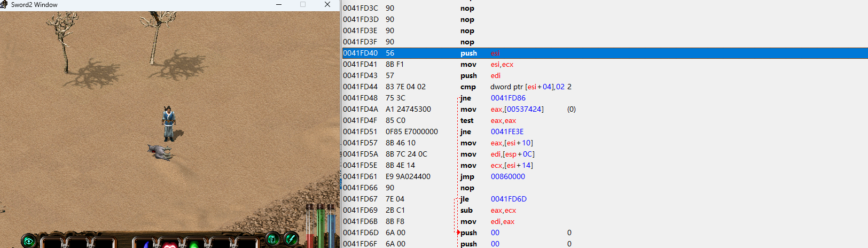Click address 0041FD6B
868x248 pixels.
(360, 221)
